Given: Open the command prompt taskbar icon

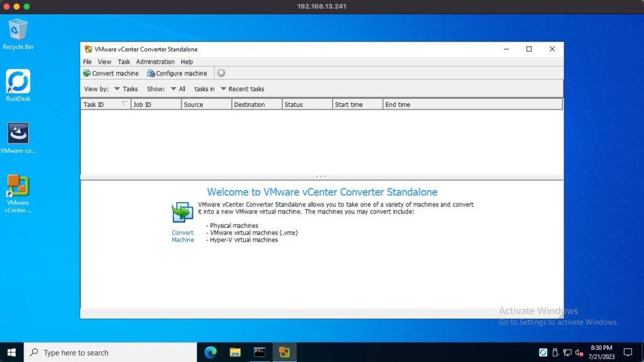Looking at the screenshot, I should coord(260,353).
